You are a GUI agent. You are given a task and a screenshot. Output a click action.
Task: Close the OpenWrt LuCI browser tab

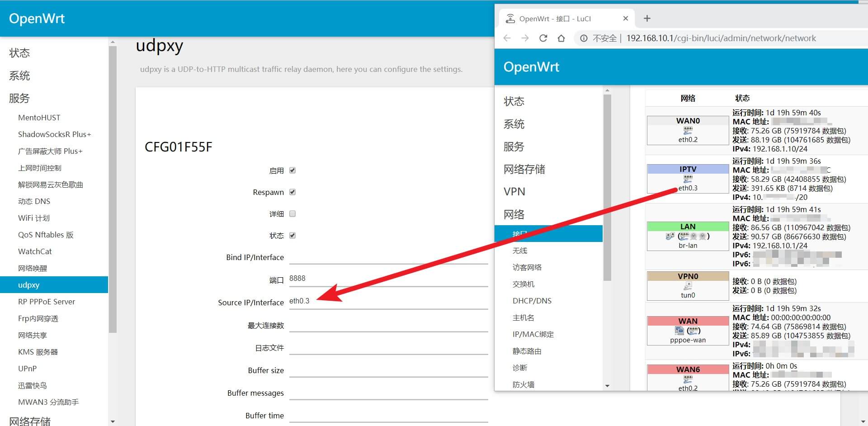tap(625, 19)
